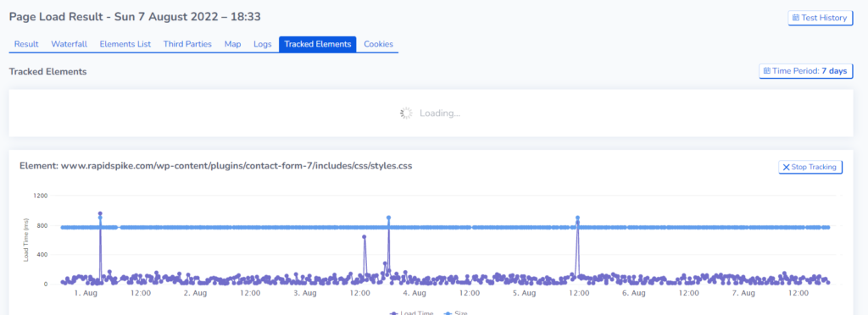Open the Test History button
The height and width of the screenshot is (315, 868).
tap(820, 18)
